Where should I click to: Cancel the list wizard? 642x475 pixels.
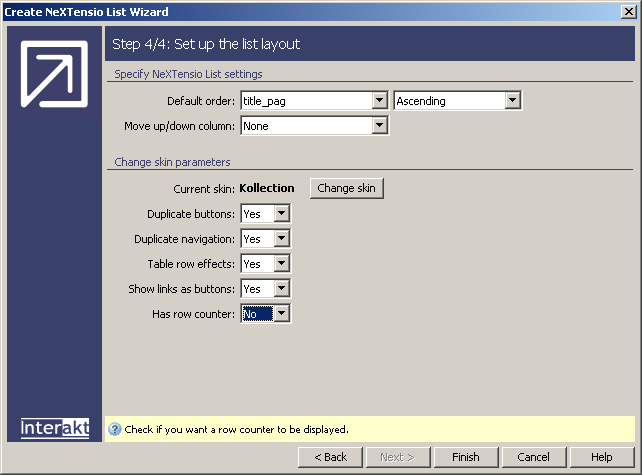point(533,457)
